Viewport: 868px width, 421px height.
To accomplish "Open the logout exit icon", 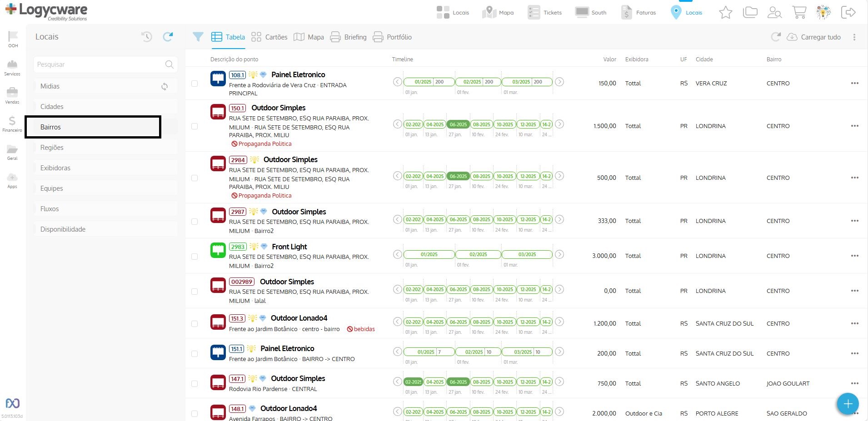I will (848, 12).
